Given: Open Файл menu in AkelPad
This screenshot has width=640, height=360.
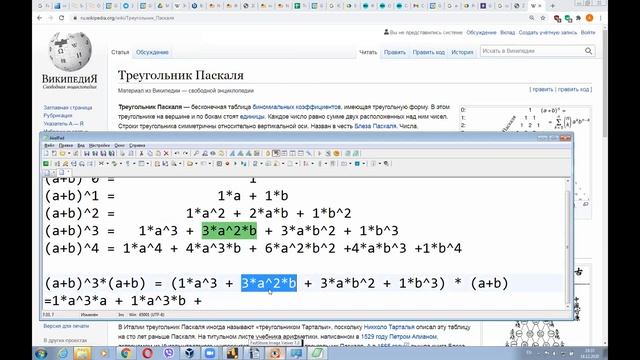Looking at the screenshot, I should (49, 145).
